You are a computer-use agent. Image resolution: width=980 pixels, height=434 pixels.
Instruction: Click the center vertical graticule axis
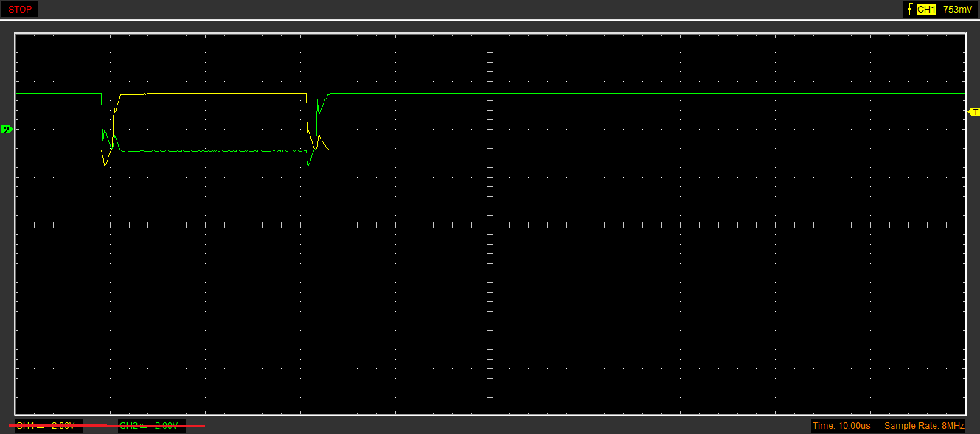(x=490, y=224)
